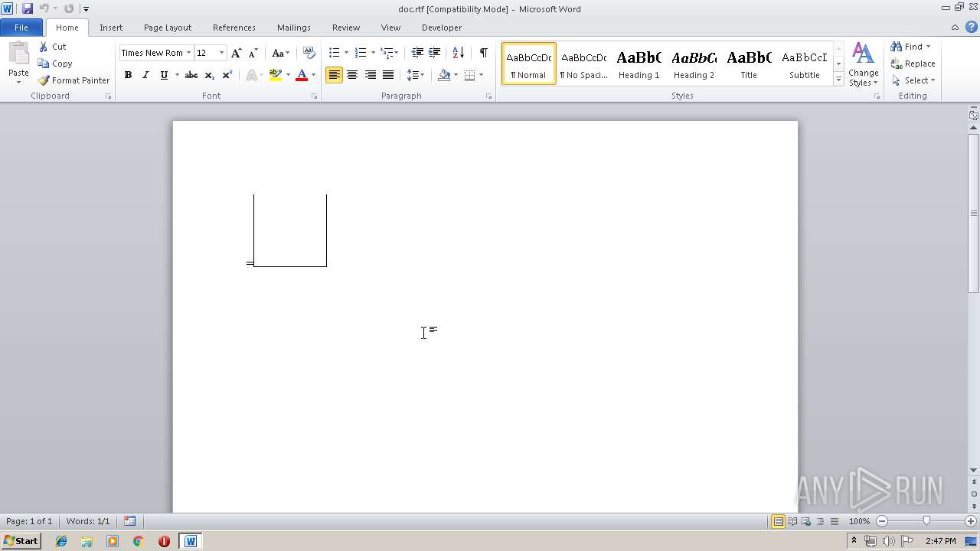Open the Select dropdown in Editing
The image size is (980, 551).
[913, 80]
